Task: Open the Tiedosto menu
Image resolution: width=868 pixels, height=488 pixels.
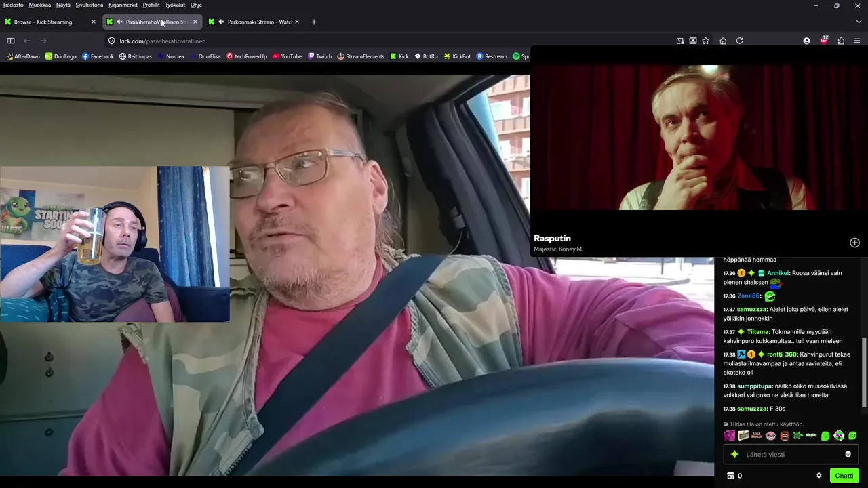Action: pos(13,5)
